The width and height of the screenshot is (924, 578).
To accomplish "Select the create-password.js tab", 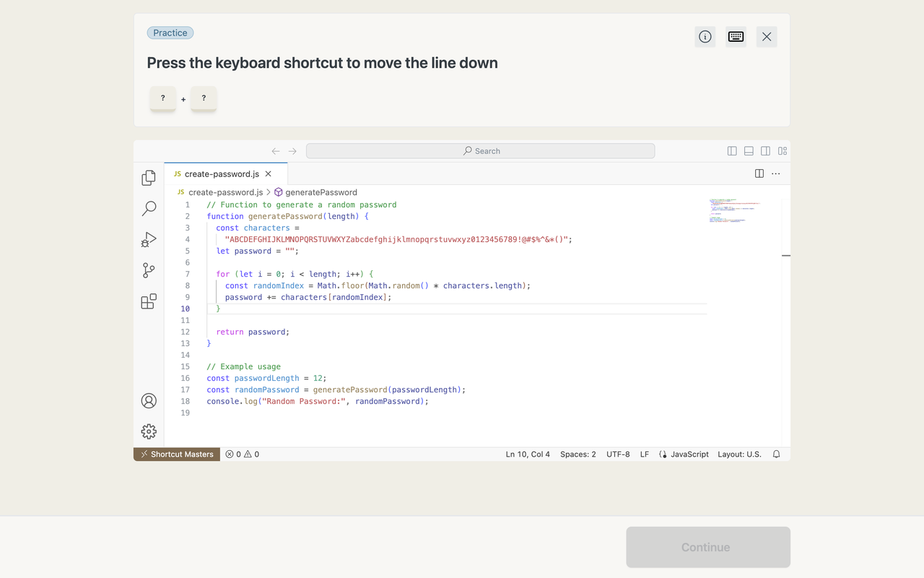I will click(226, 174).
